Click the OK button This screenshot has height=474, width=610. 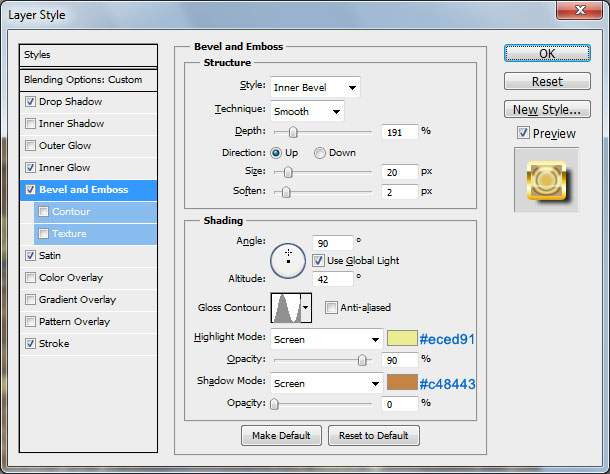547,53
